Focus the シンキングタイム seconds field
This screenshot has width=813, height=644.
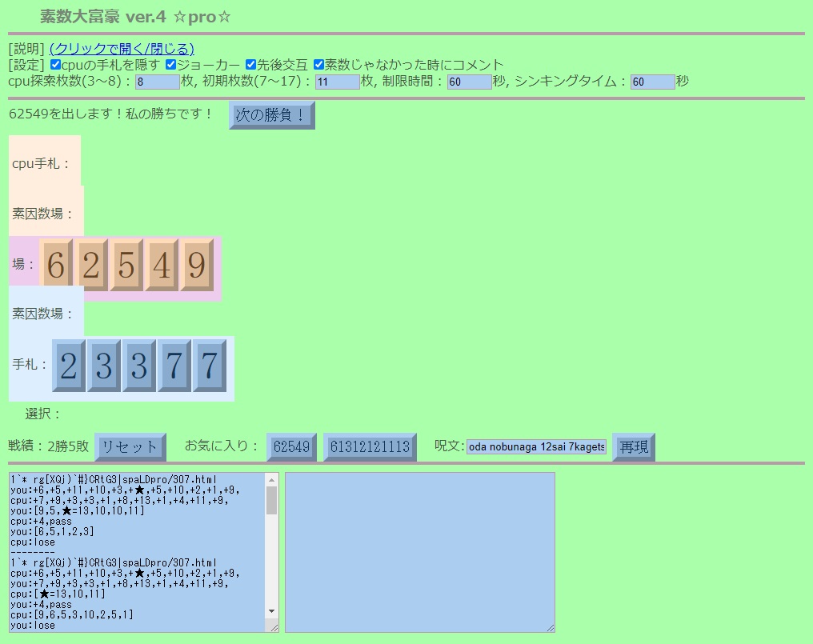[x=653, y=82]
